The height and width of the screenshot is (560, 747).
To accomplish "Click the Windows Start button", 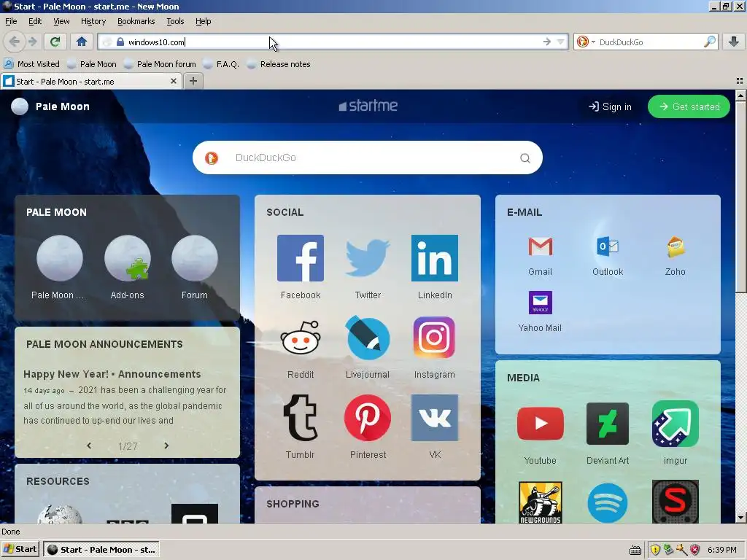I will 20,550.
